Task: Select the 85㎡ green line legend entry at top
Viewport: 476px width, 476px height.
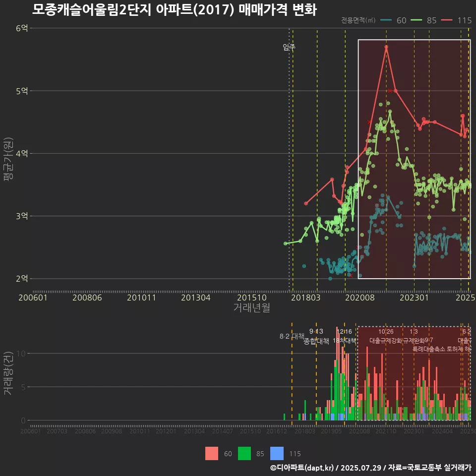Action: tap(423, 20)
